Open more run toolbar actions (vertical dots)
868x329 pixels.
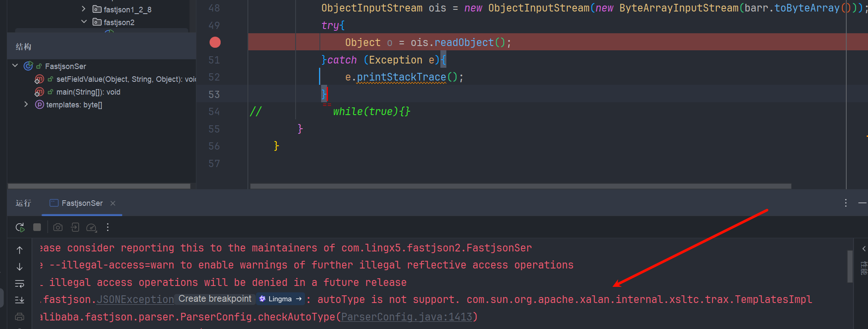coord(108,228)
